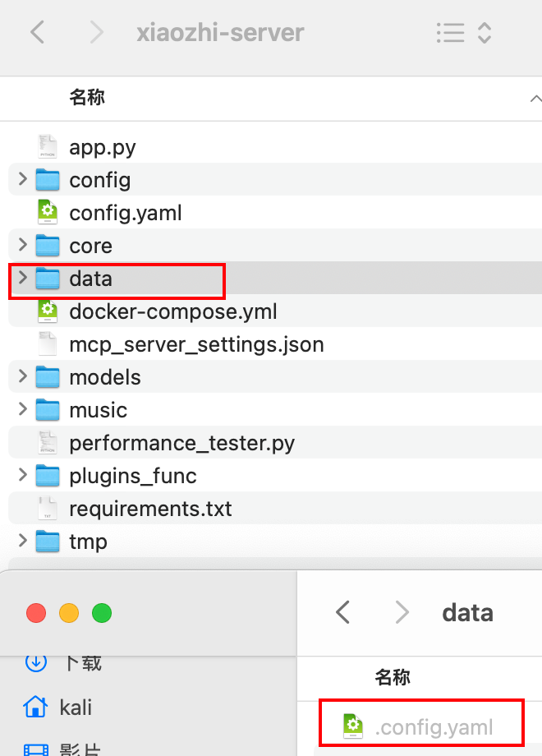Select the mcp_server_settings.json file icon
542x756 pixels.
(x=48, y=344)
